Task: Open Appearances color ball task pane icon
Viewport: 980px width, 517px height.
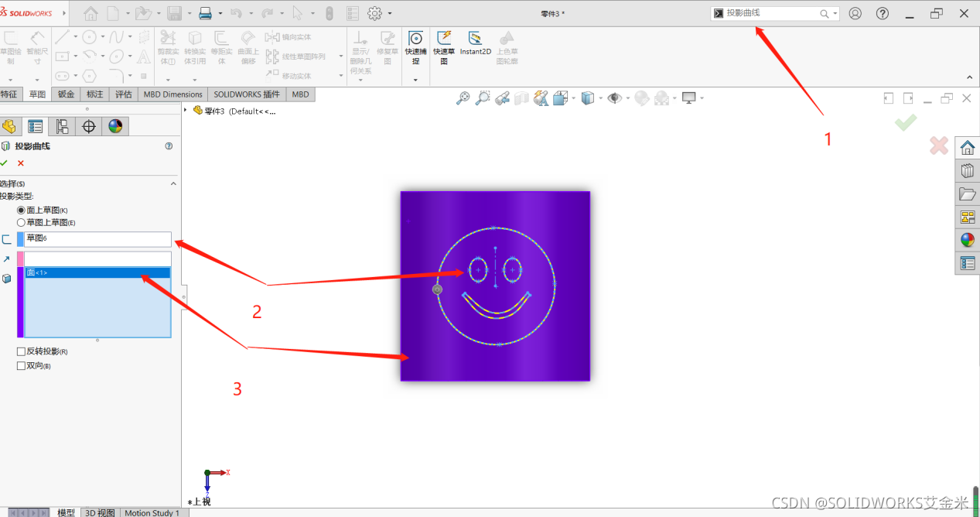Action: point(968,240)
